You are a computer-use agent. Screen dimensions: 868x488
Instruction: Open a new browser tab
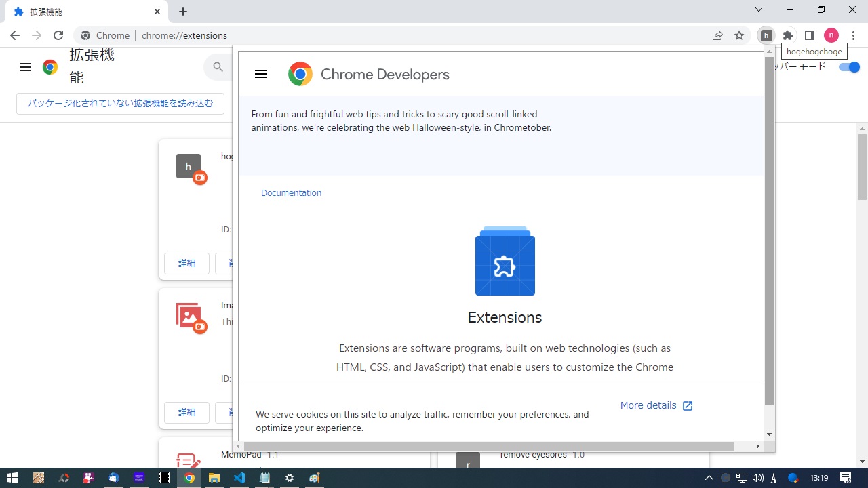[183, 12]
